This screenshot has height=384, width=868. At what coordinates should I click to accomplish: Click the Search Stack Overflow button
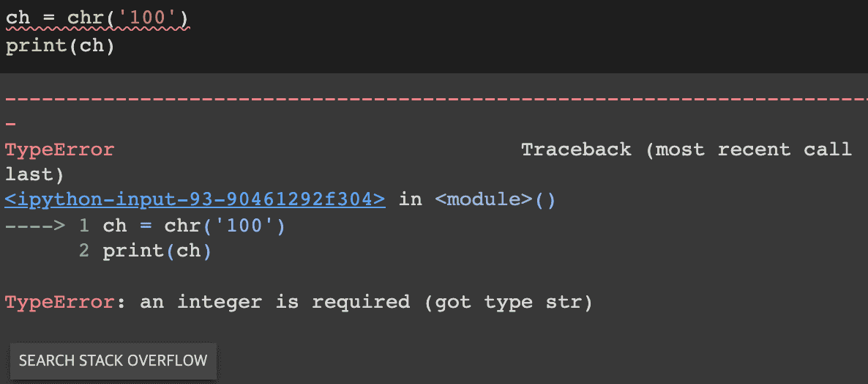[x=113, y=361]
